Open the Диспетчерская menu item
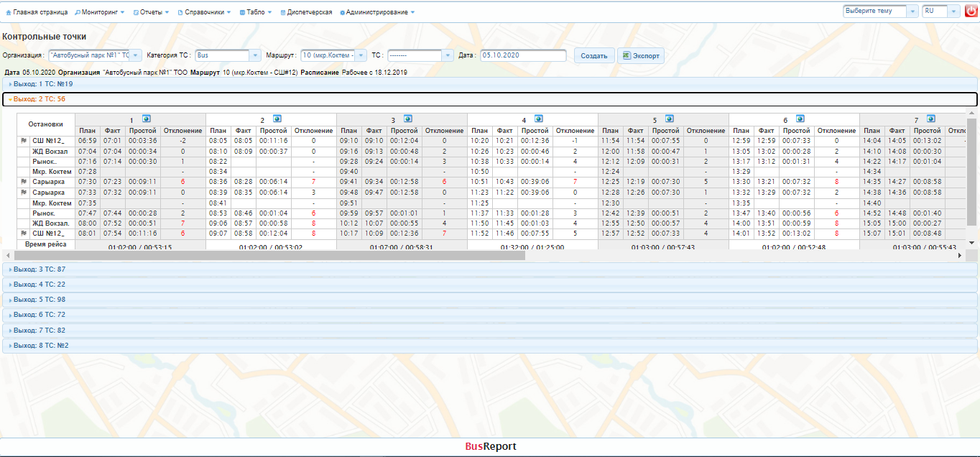Screen dimensions: 980x457 (307, 12)
